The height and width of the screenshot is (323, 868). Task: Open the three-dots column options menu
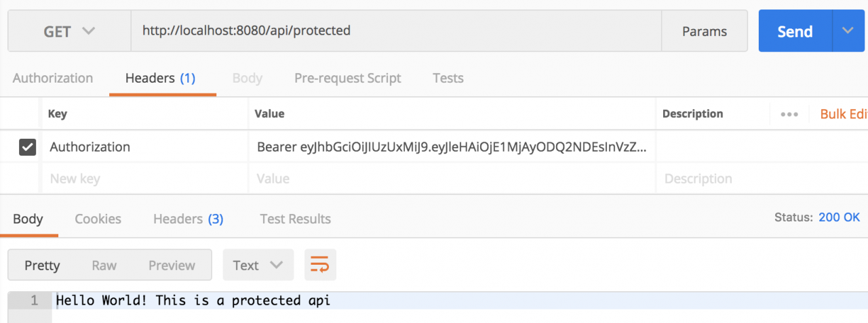(789, 114)
